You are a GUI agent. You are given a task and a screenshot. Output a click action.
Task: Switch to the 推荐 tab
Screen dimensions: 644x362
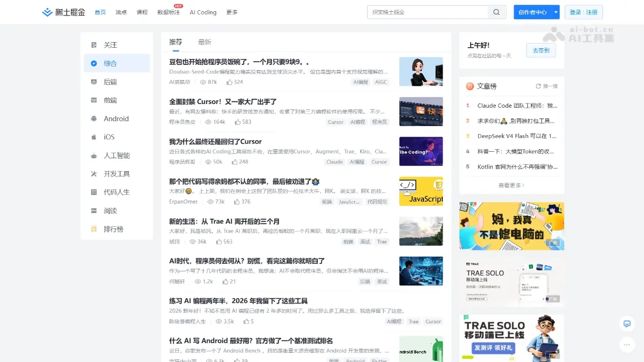(175, 42)
